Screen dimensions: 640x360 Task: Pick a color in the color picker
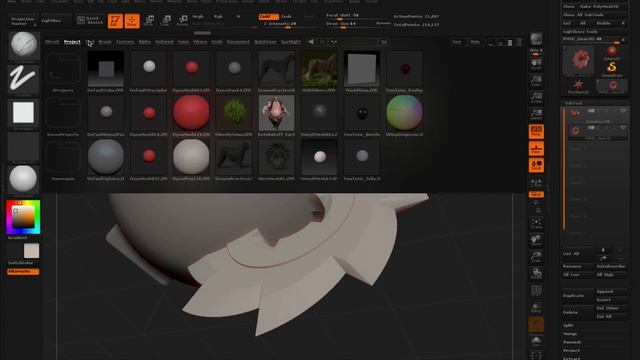[23, 217]
